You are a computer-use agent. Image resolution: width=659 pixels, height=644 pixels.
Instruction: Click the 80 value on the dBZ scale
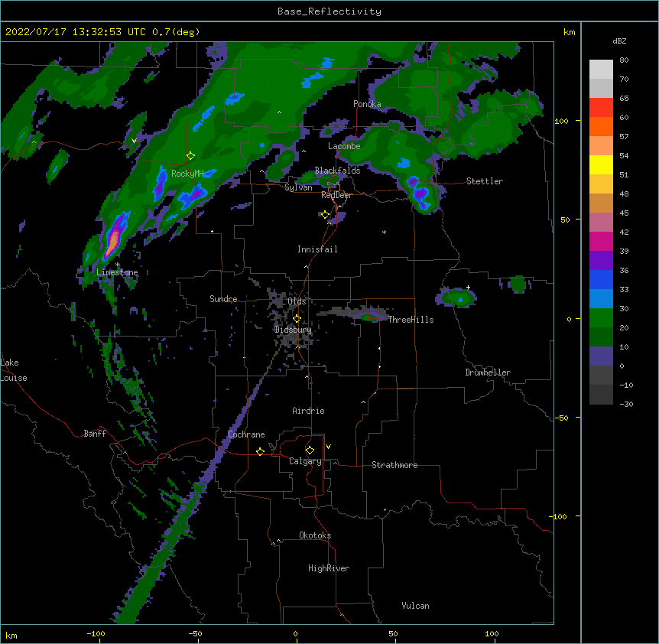(624, 60)
